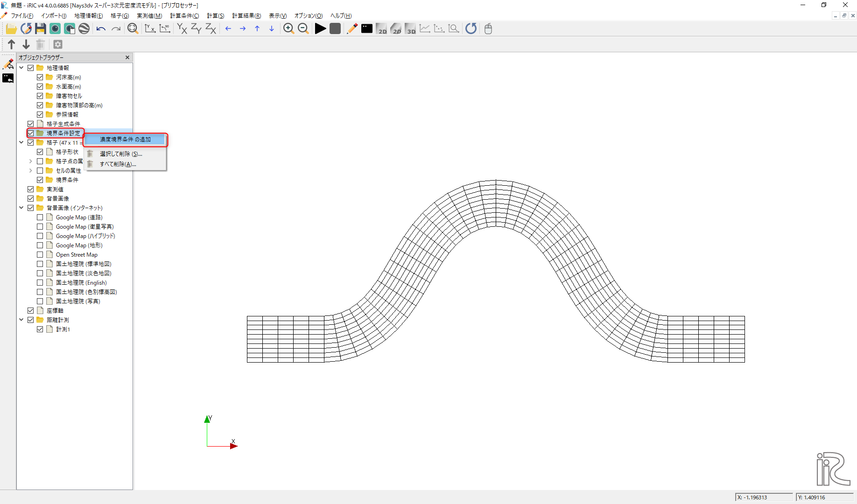Viewport: 857px width, 504px height.
Task: Click the copy snapshot to clipboard icon
Action: coord(70,29)
